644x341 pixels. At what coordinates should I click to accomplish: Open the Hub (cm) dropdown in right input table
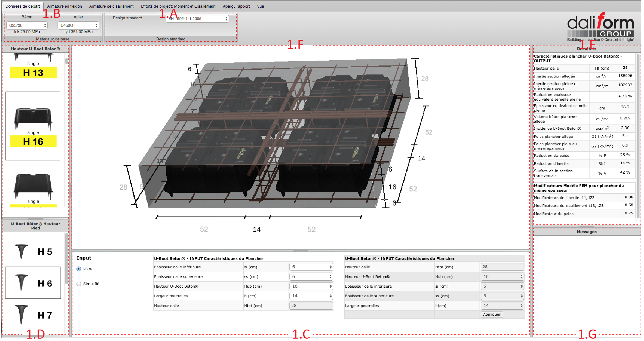(502, 276)
